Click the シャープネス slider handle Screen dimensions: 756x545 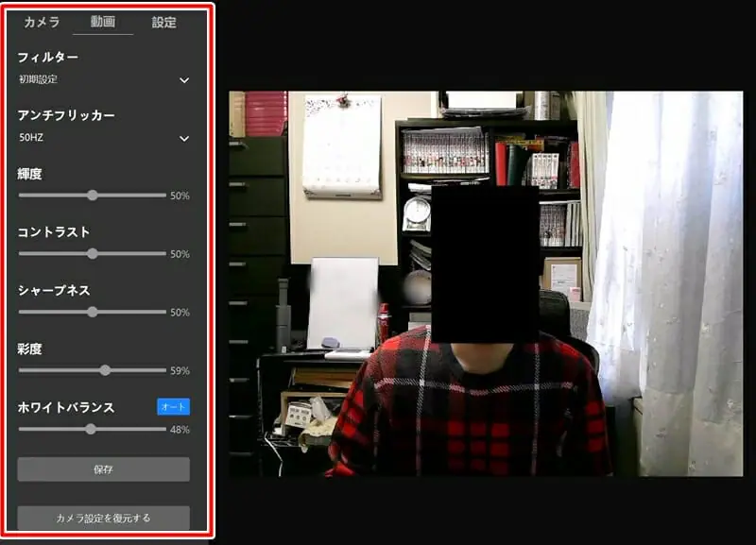point(93,312)
